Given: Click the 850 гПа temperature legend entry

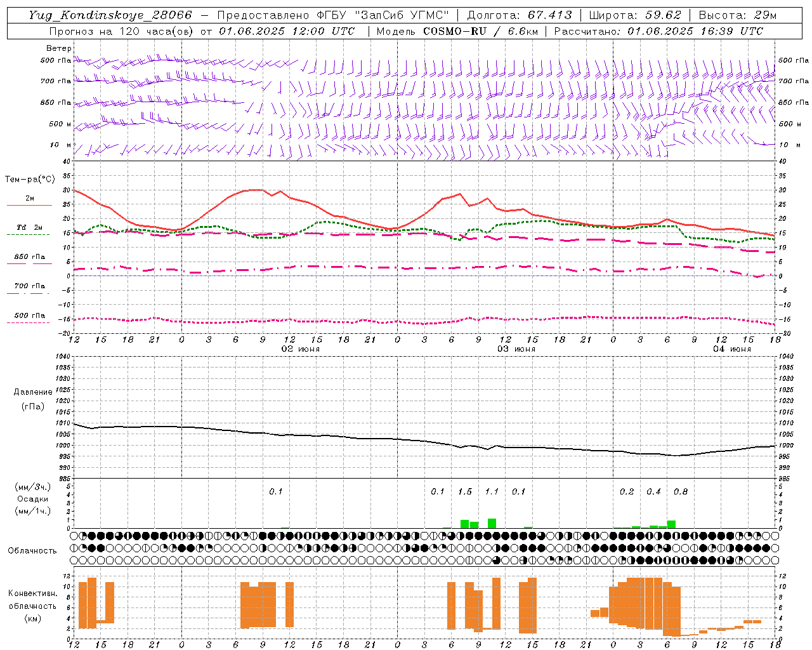Looking at the screenshot, I should [x=30, y=258].
